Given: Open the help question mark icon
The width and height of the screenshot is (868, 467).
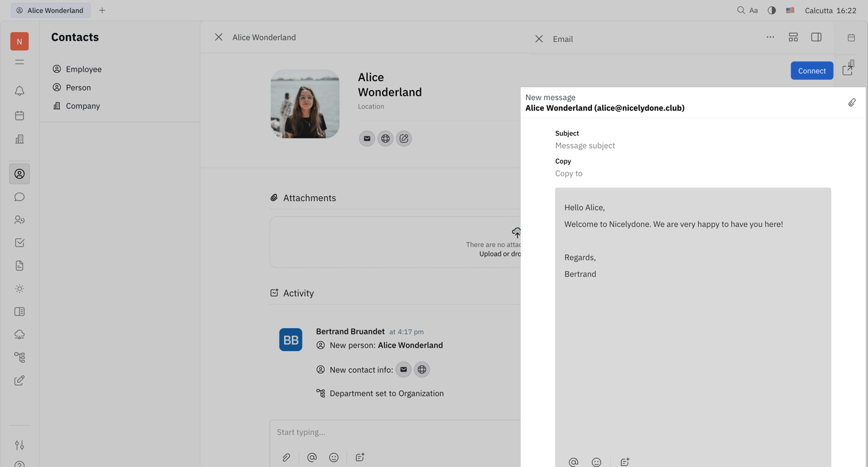Looking at the screenshot, I should (20, 464).
